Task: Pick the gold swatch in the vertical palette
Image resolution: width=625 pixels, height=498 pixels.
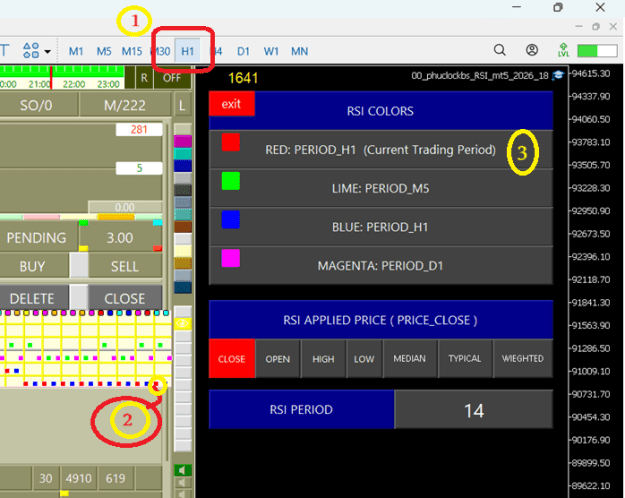Action: point(183,263)
